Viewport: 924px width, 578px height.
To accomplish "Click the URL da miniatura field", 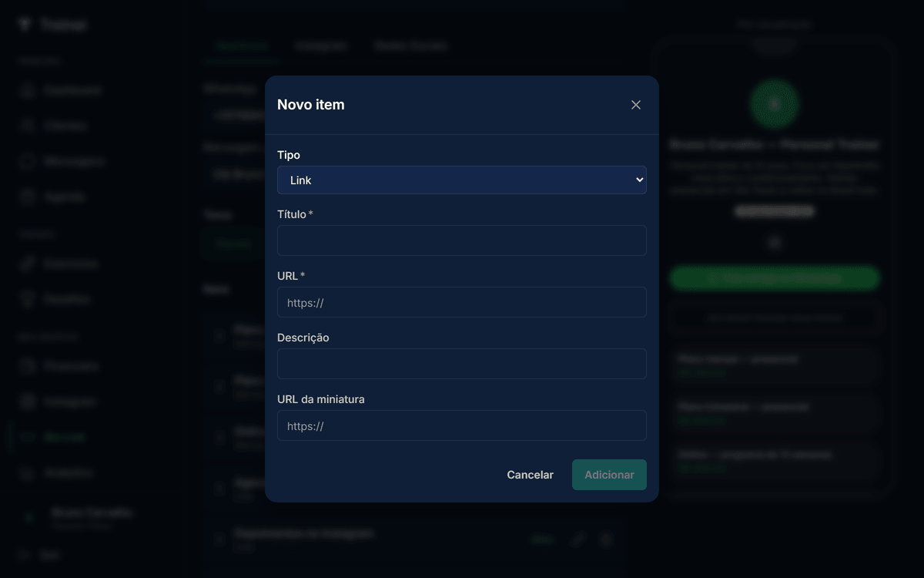I will coord(462,425).
